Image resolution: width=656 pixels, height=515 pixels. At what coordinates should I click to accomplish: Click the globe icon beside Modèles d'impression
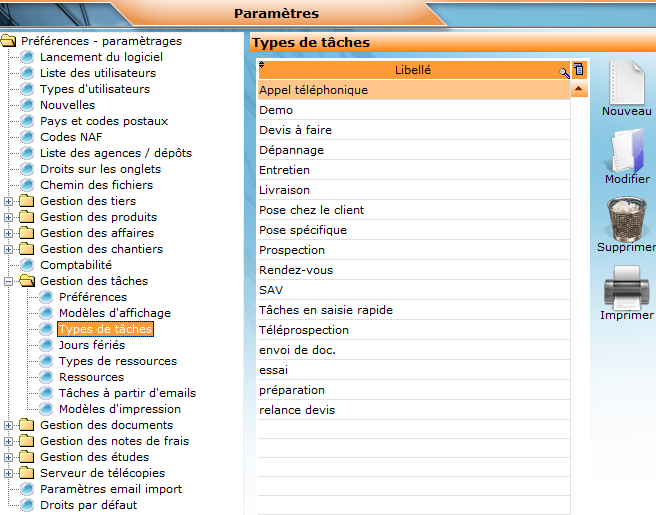tap(46, 409)
